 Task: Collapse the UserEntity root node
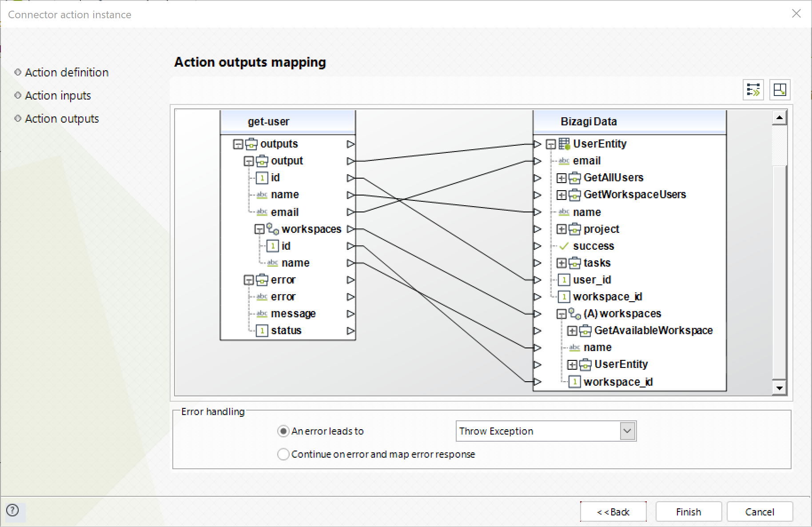coord(551,144)
